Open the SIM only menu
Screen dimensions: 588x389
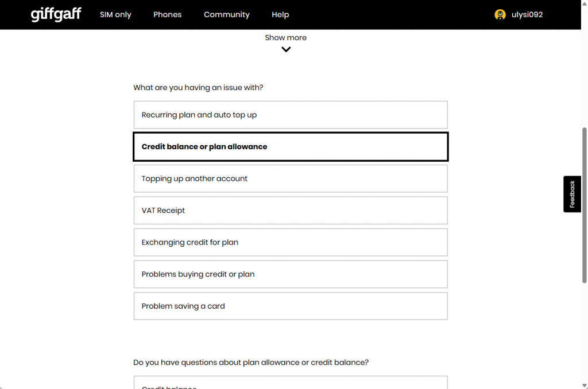pyautogui.click(x=115, y=14)
